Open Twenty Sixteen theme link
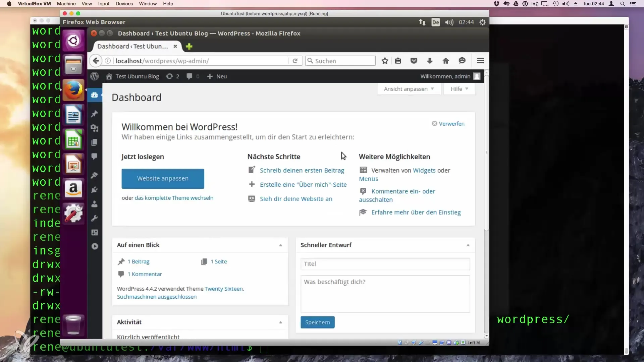 click(224, 289)
